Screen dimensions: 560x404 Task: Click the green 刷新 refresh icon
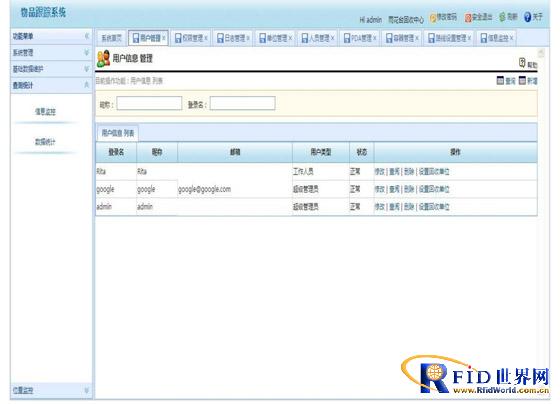pyautogui.click(x=502, y=17)
